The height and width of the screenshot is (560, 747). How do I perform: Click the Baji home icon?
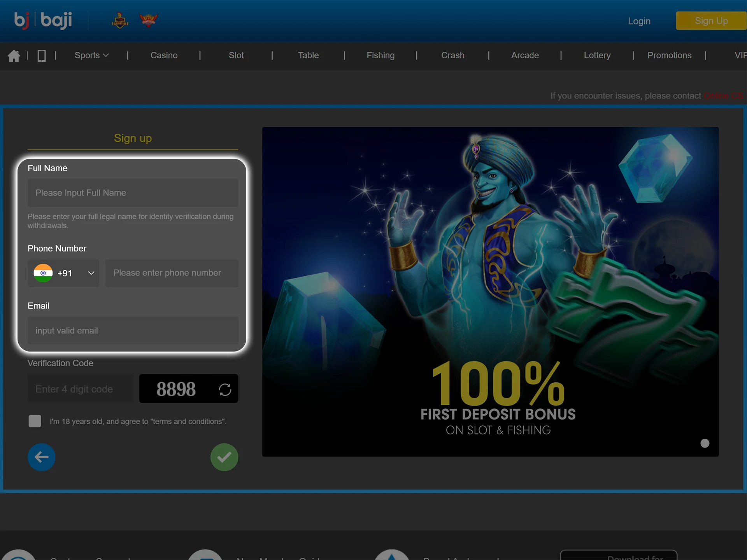point(14,55)
